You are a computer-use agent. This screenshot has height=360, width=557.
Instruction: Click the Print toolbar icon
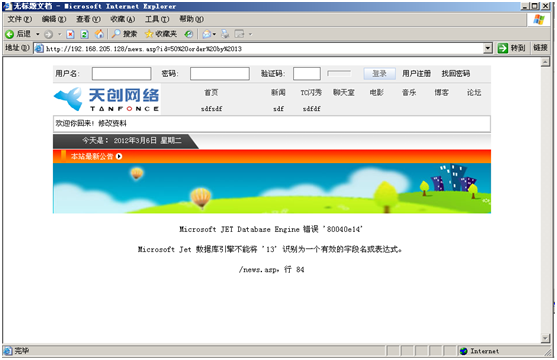click(225, 34)
